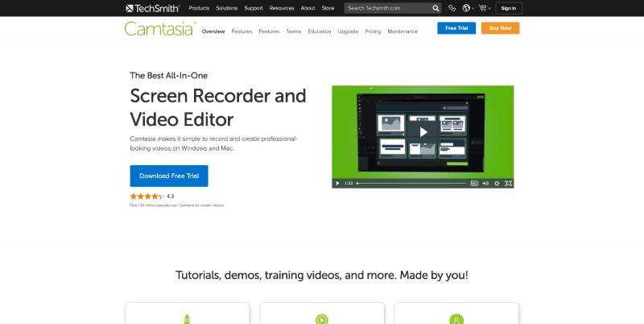The image size is (644, 324).
Task: Click the star rating 4.3
Action: click(152, 197)
